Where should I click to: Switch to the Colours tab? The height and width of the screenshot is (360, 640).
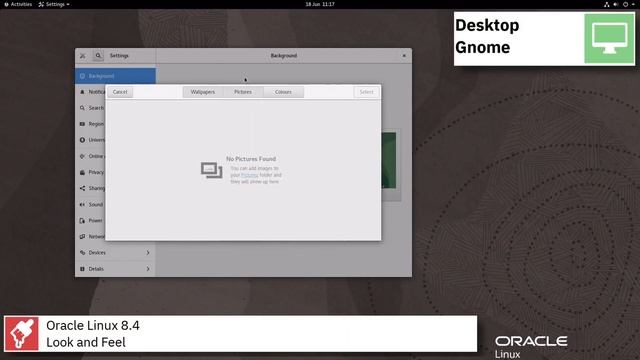[x=283, y=92]
